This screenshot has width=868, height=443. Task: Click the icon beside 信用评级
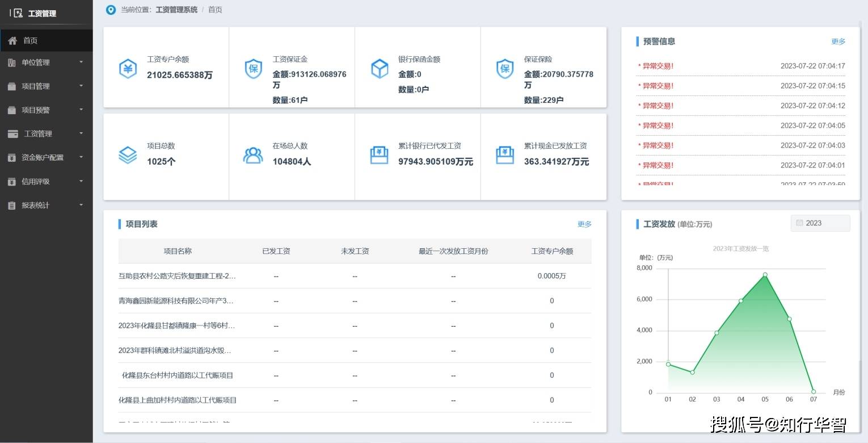[x=12, y=182]
